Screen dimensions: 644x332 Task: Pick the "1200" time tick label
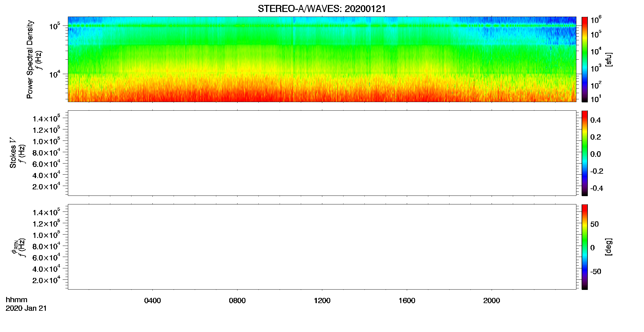click(322, 301)
